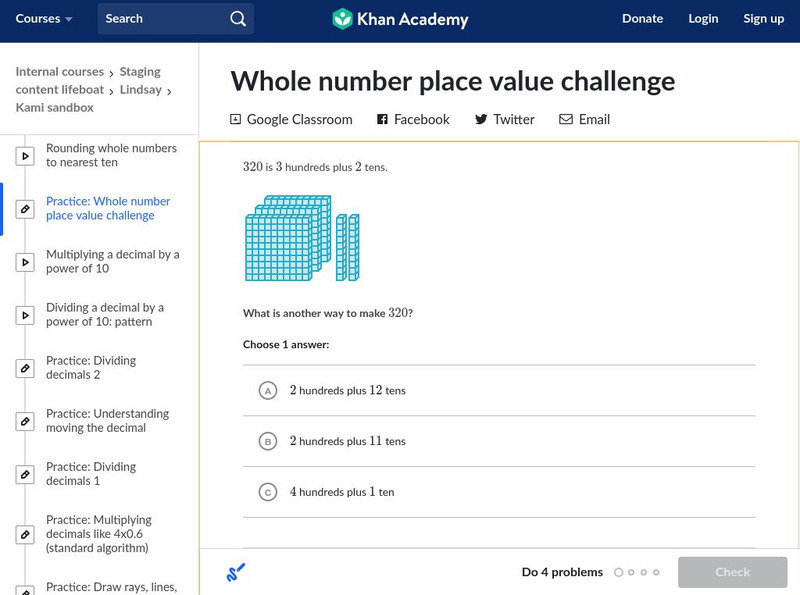
Task: Open Practice: Dividing decimals 2
Action: [91, 367]
